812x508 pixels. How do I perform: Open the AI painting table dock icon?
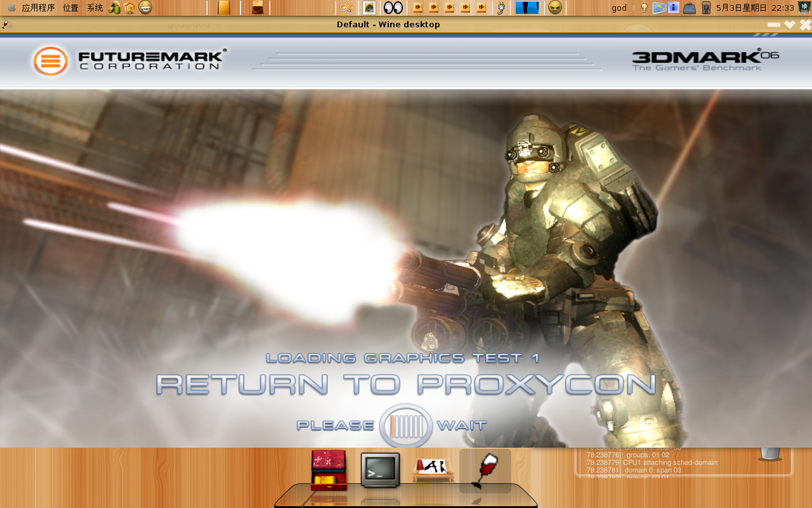433,470
